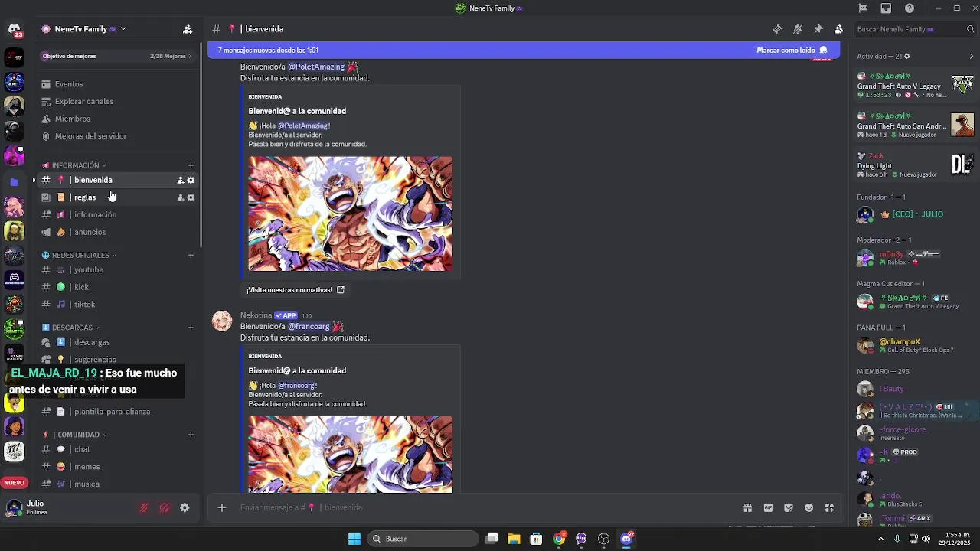Open settings gear for reglas channel

tap(191, 197)
